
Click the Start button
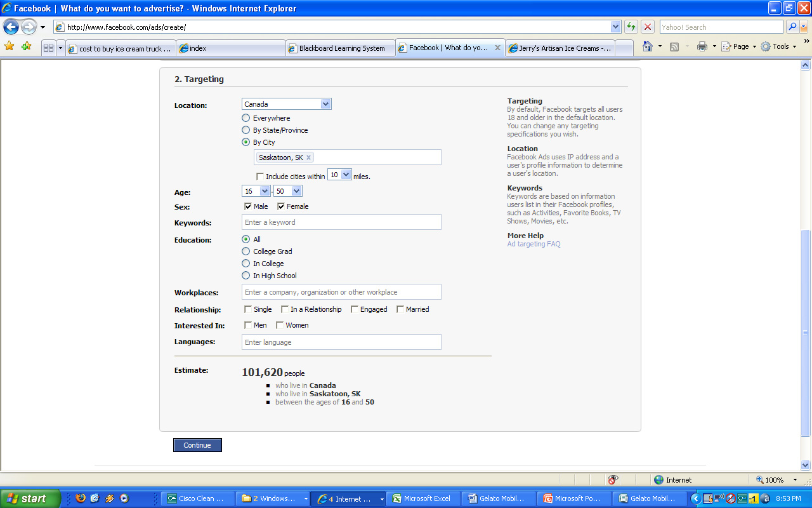point(30,498)
